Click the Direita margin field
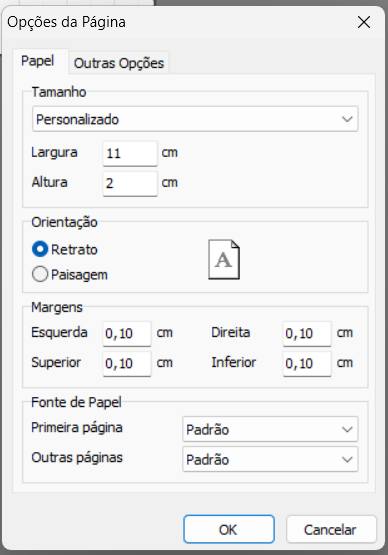This screenshot has width=388, height=555. tap(307, 333)
